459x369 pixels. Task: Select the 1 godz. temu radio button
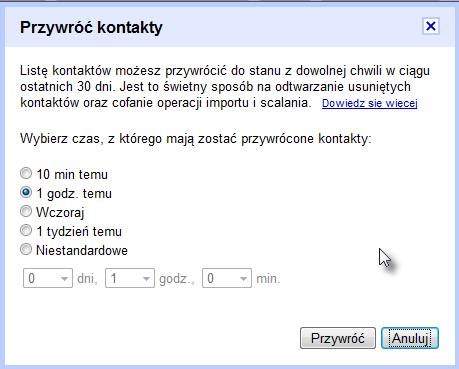click(26, 192)
